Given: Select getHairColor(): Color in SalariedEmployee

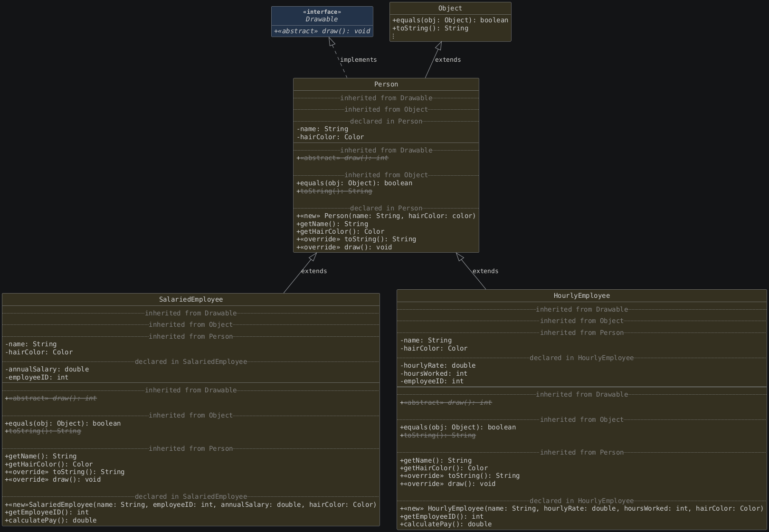Looking at the screenshot, I should pos(49,465).
